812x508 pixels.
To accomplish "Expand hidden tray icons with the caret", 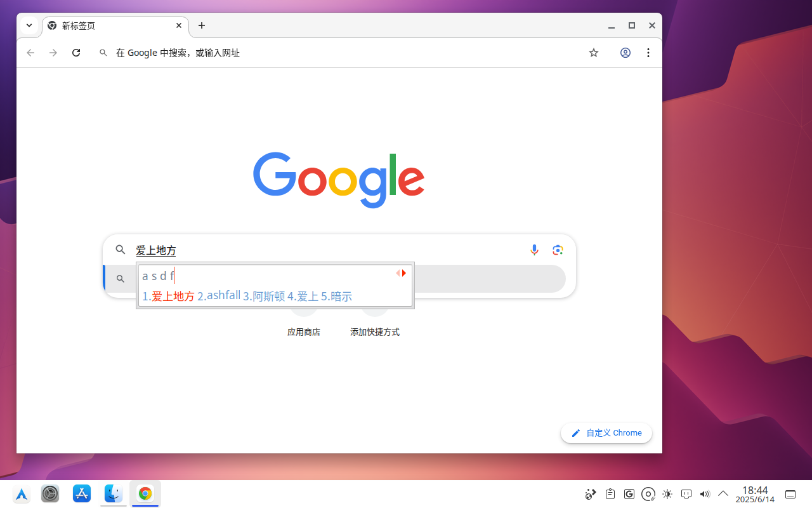I will 723,493.
